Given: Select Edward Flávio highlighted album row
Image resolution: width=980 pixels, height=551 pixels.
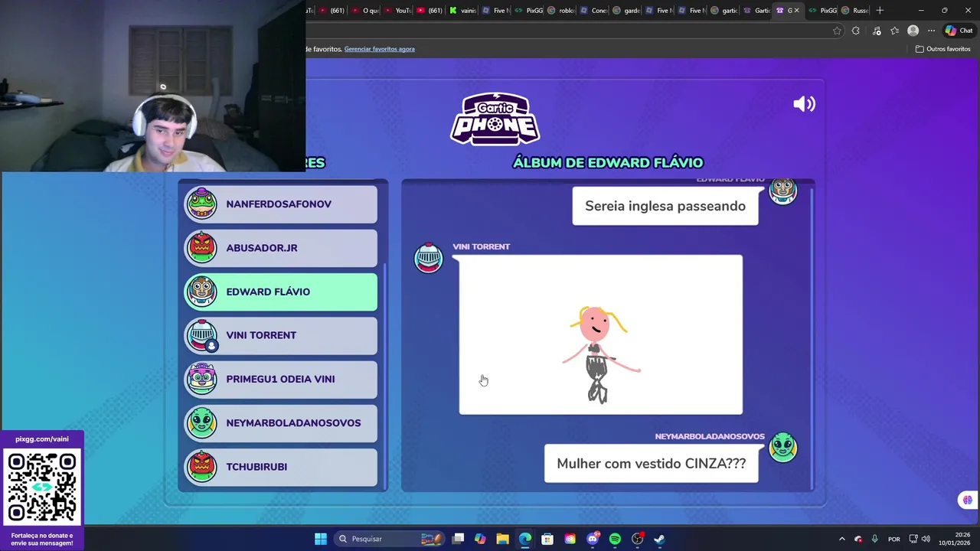Looking at the screenshot, I should (280, 292).
